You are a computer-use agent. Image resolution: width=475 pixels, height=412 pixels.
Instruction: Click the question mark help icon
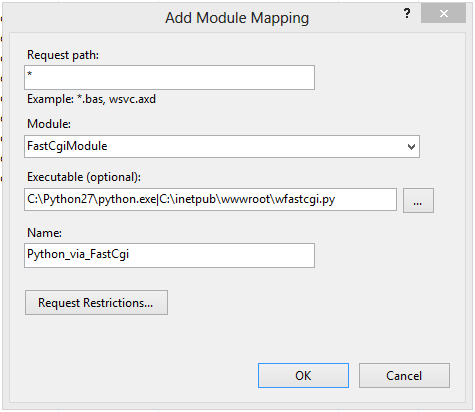(407, 14)
